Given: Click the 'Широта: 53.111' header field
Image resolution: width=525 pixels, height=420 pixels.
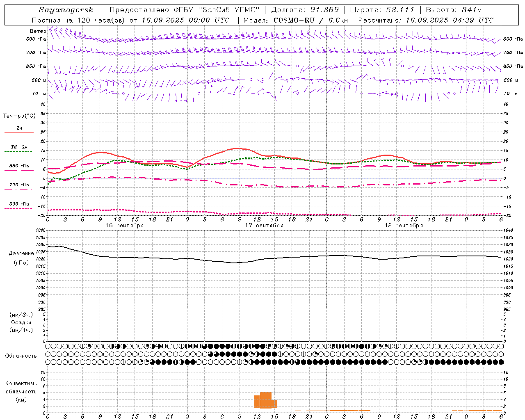Looking at the screenshot, I should tap(382, 10).
